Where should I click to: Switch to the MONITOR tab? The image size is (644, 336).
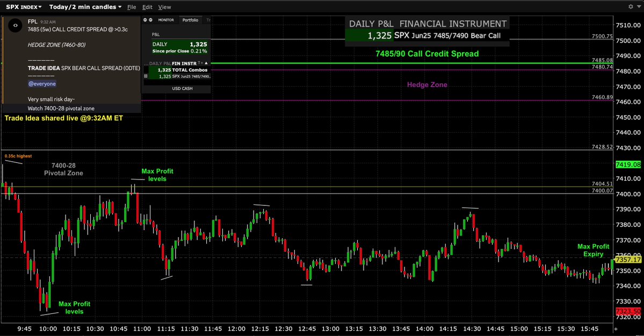[x=166, y=20]
